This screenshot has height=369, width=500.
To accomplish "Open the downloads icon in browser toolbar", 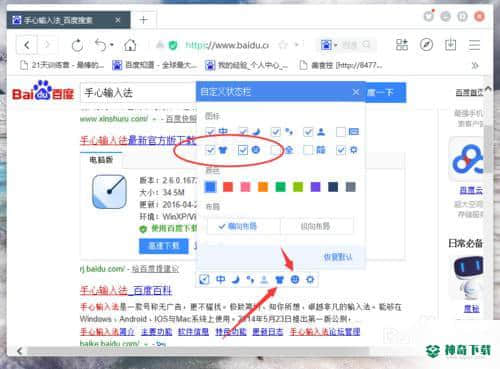I will [x=450, y=44].
